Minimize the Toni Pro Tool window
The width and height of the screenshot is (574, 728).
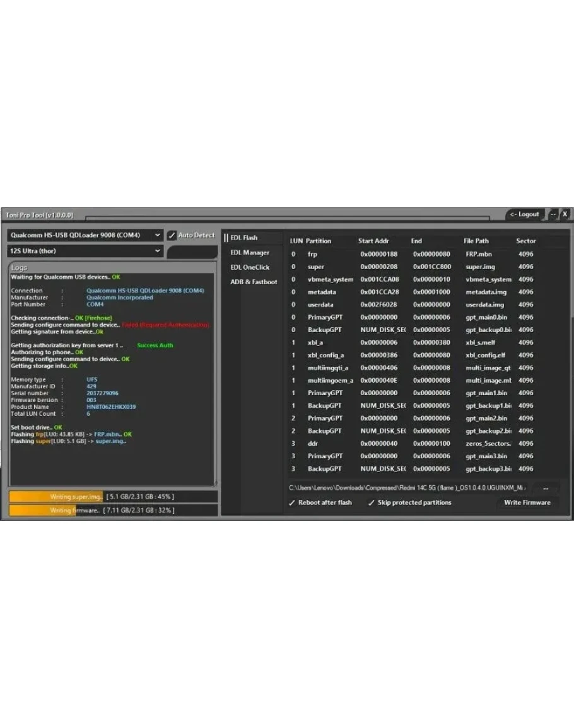coord(553,214)
